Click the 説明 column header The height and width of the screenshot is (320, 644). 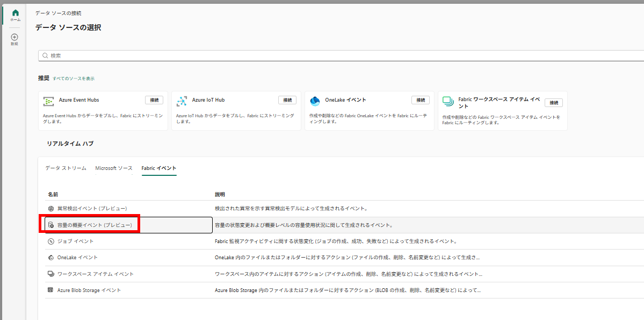[220, 194]
